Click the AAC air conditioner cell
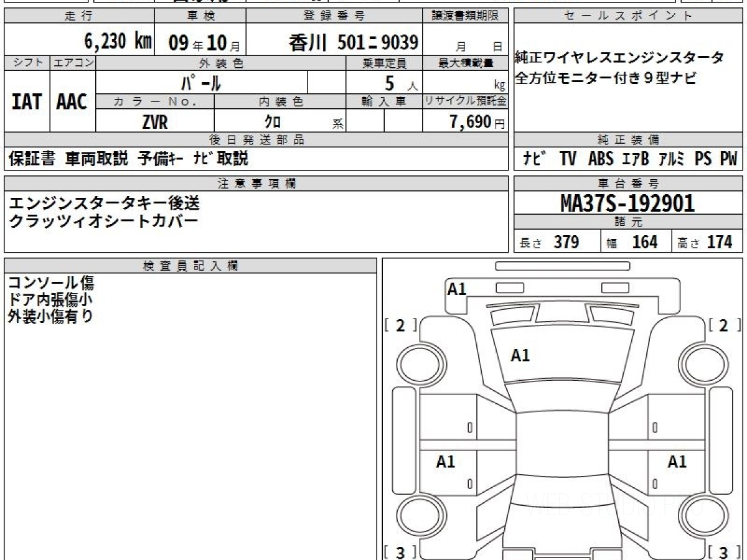 pyautogui.click(x=72, y=101)
